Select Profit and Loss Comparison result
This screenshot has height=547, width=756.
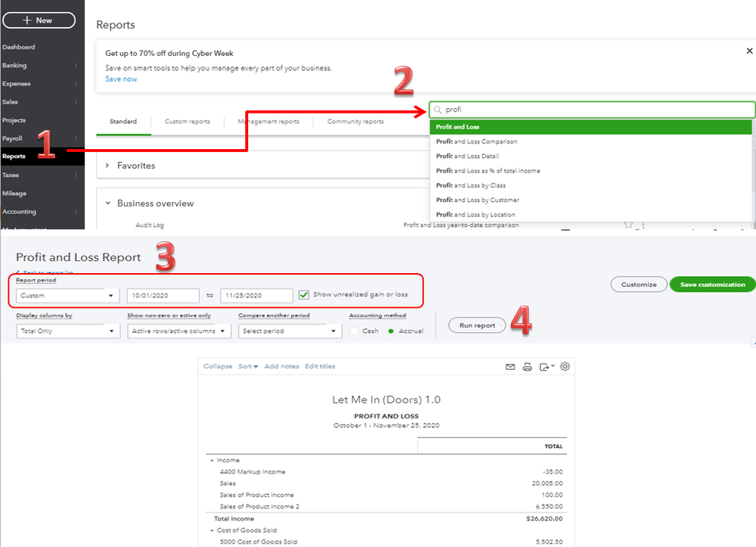coord(590,141)
